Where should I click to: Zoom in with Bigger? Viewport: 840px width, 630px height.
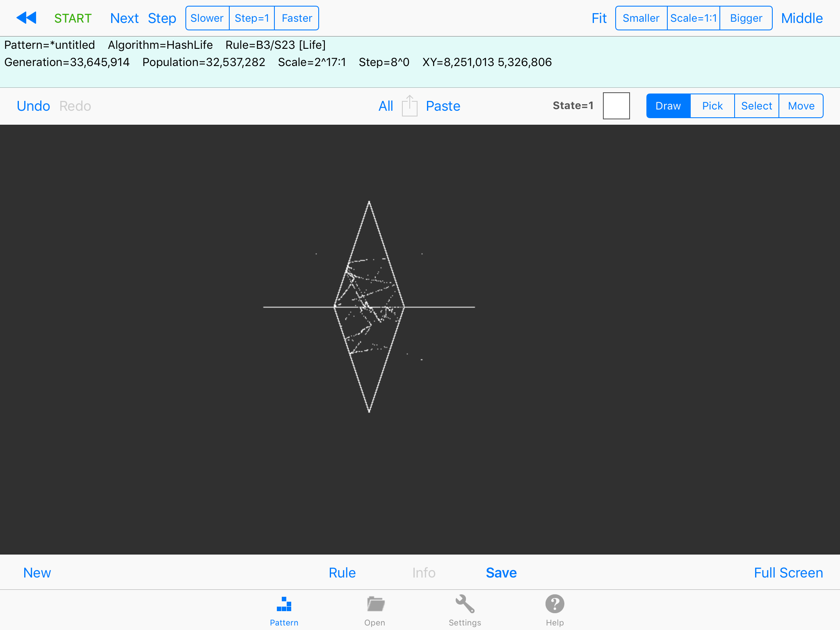coord(746,18)
